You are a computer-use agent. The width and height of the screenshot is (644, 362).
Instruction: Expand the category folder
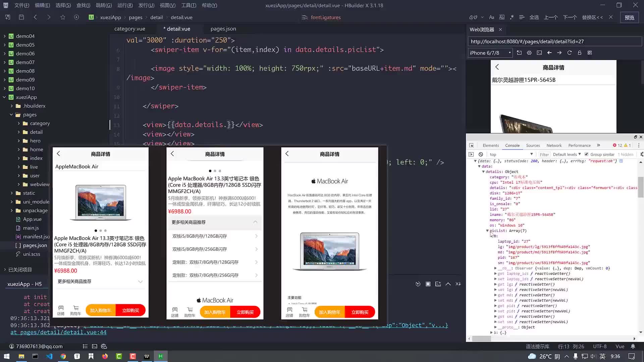(x=18, y=123)
